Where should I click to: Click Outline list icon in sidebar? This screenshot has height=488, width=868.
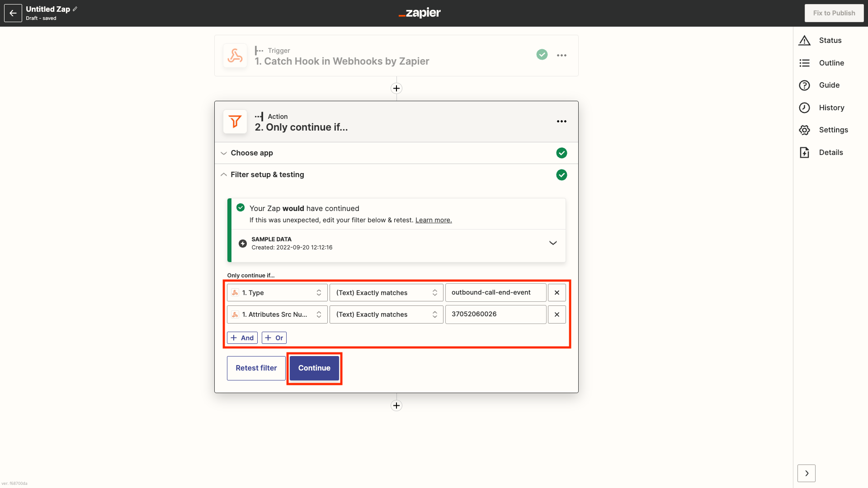pos(805,63)
